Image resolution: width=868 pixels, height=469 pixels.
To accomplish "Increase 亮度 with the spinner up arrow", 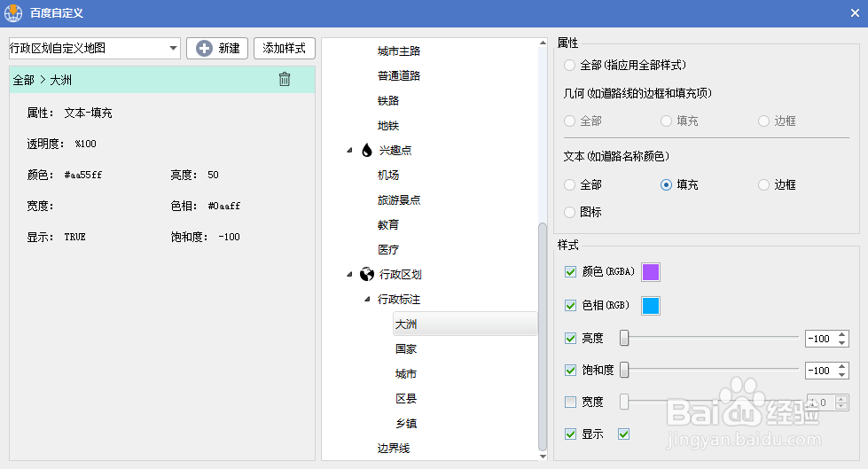I will pos(842,334).
